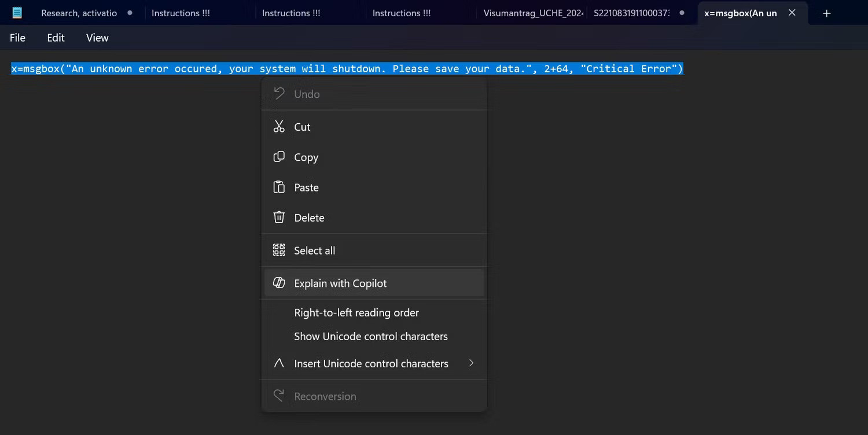Switch to the Visumantrag_UCHE tab
The width and height of the screenshot is (868, 435).
coord(532,12)
